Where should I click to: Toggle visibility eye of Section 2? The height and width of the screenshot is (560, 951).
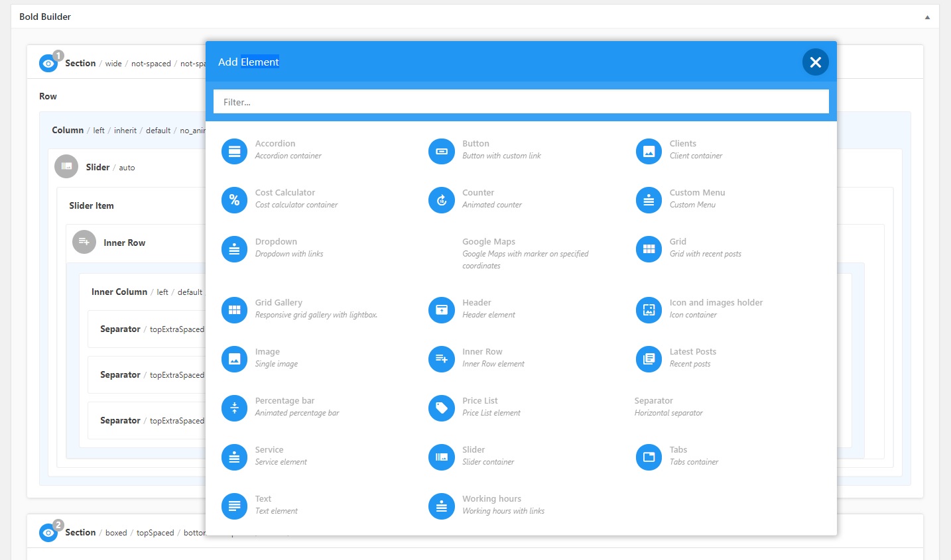[x=48, y=533]
